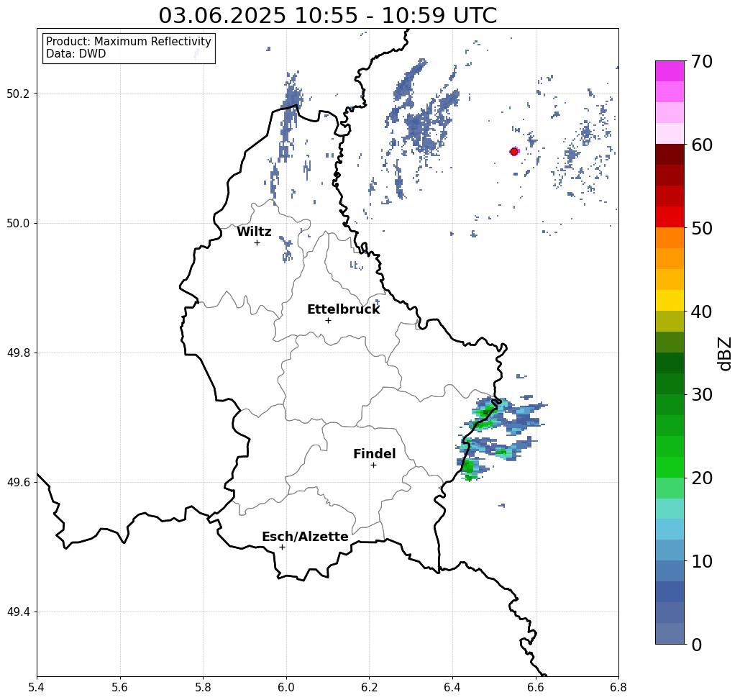Viewport: 740px width, 700px height.
Task: Click the orange colorbar swatch below 50
Action: click(x=670, y=238)
